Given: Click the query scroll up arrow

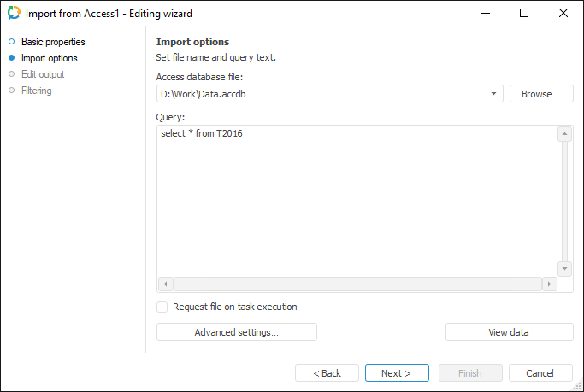Looking at the screenshot, I should (x=564, y=134).
